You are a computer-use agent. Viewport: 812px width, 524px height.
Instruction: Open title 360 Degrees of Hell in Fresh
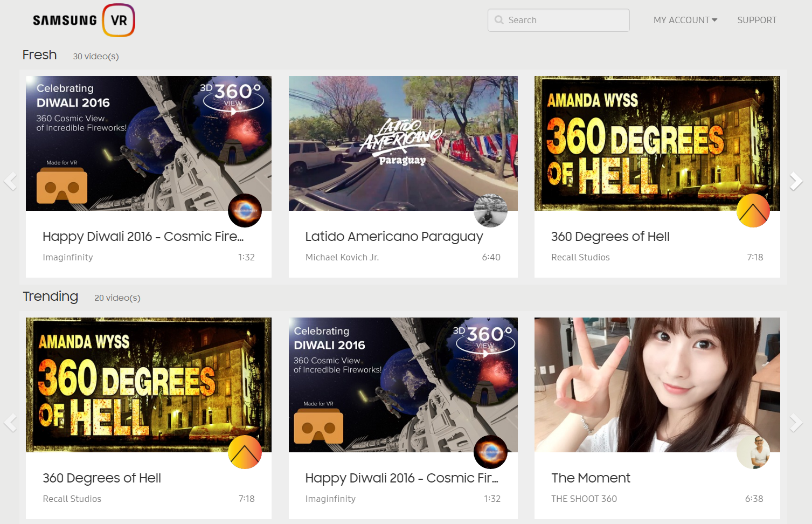click(610, 237)
